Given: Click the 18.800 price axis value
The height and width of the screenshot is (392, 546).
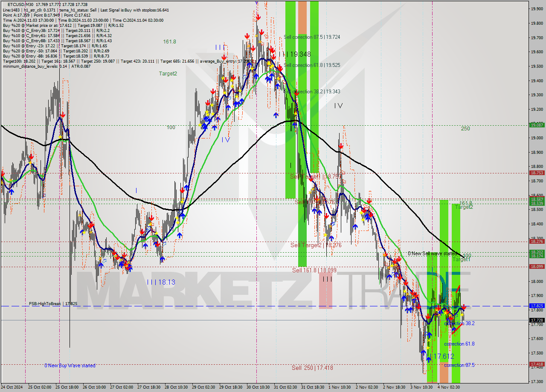Looking at the screenshot, I should (x=536, y=167).
